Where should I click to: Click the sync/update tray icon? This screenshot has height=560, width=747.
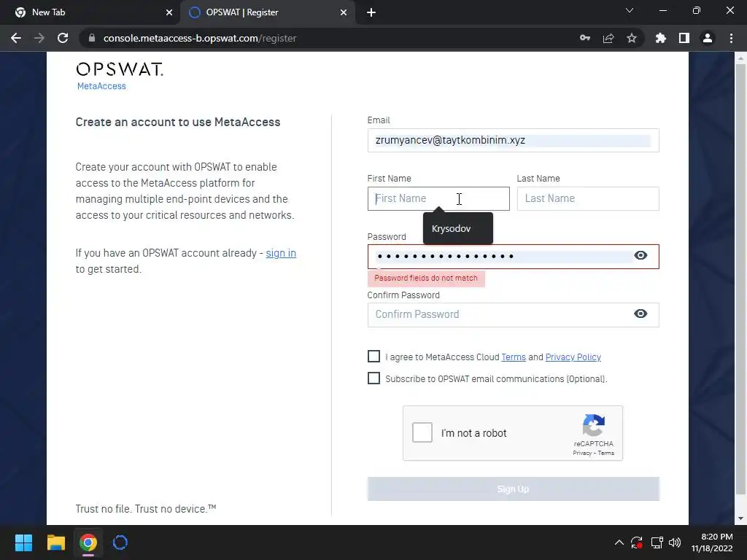coord(637,542)
